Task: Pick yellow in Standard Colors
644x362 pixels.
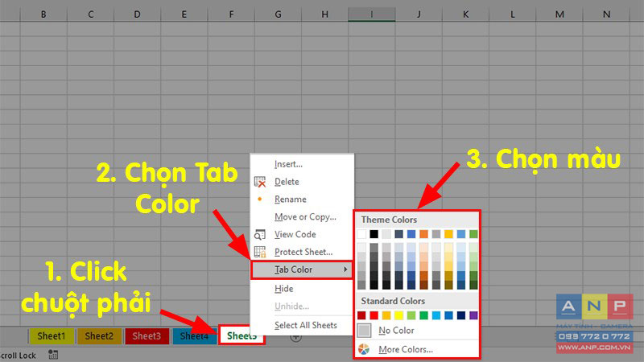Action: tap(398, 315)
